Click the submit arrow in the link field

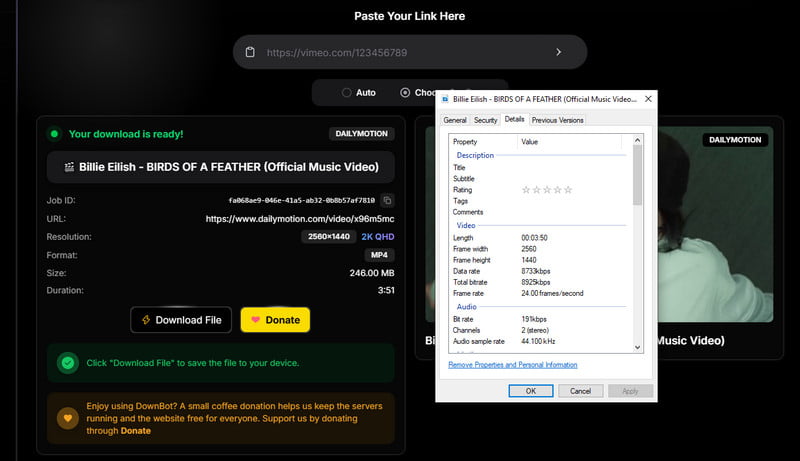(x=559, y=52)
